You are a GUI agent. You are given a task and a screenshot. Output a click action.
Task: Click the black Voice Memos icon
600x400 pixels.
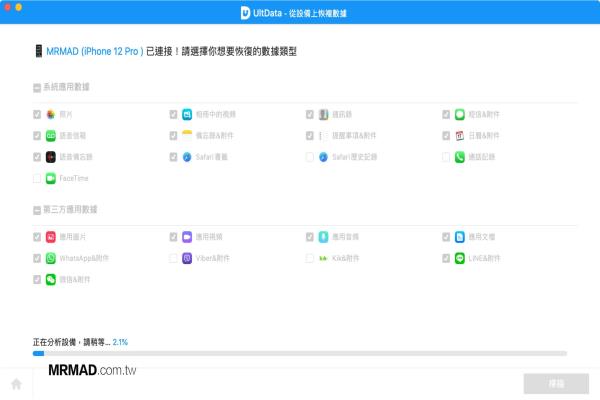click(51, 157)
